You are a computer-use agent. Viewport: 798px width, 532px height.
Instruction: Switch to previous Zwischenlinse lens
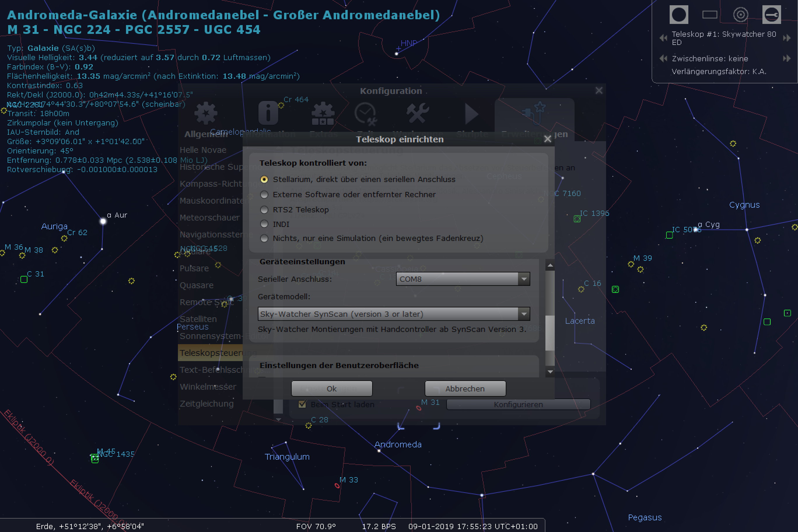[x=663, y=58]
